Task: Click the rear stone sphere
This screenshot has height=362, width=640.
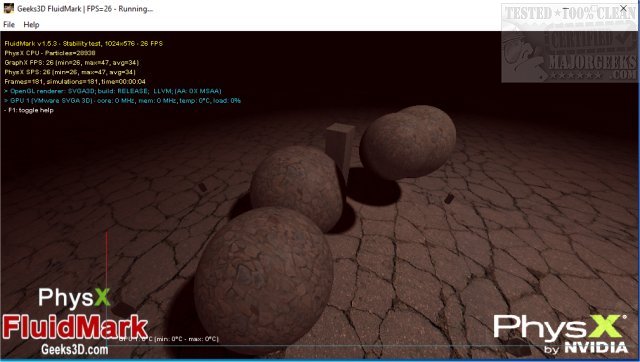Action: (408, 142)
